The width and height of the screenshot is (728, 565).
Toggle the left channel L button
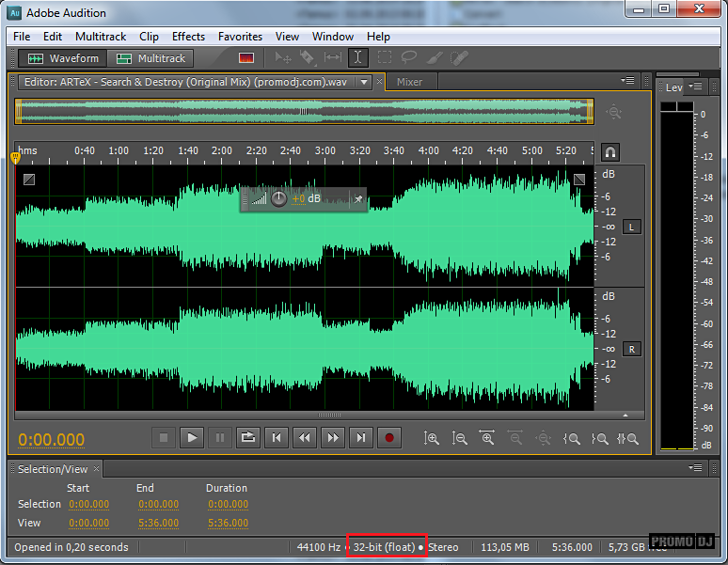(631, 227)
